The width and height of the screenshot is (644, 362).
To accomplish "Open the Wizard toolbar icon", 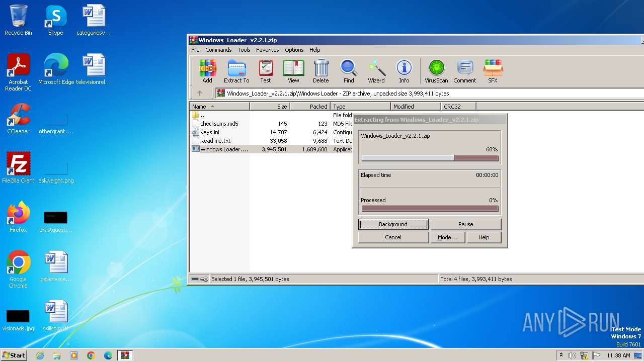I will (x=376, y=71).
